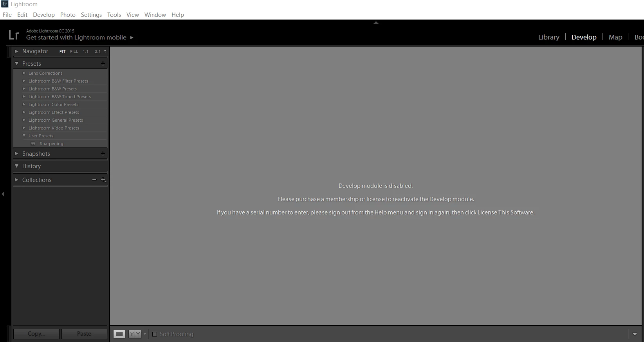Expand the Collections panel

[x=16, y=180]
